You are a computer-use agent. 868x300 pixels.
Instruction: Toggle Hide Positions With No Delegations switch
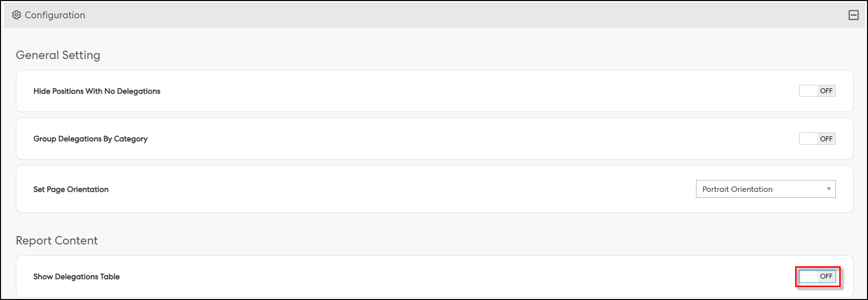click(x=817, y=91)
